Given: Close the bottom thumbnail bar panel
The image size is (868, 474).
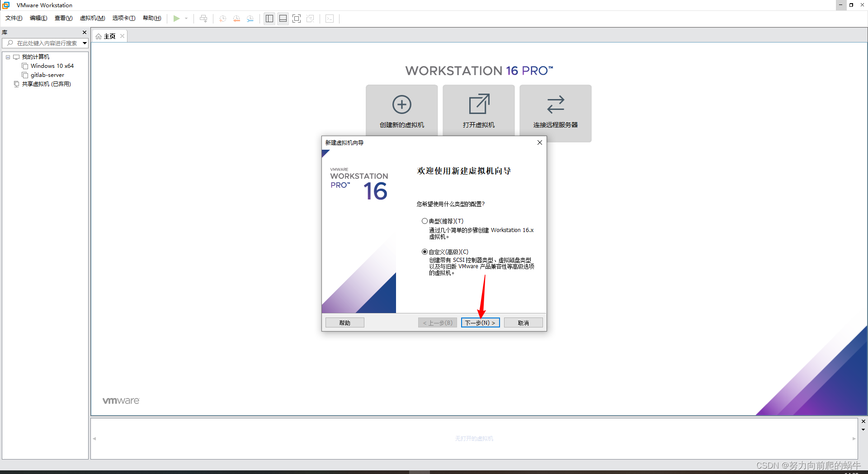Looking at the screenshot, I should 863,421.
